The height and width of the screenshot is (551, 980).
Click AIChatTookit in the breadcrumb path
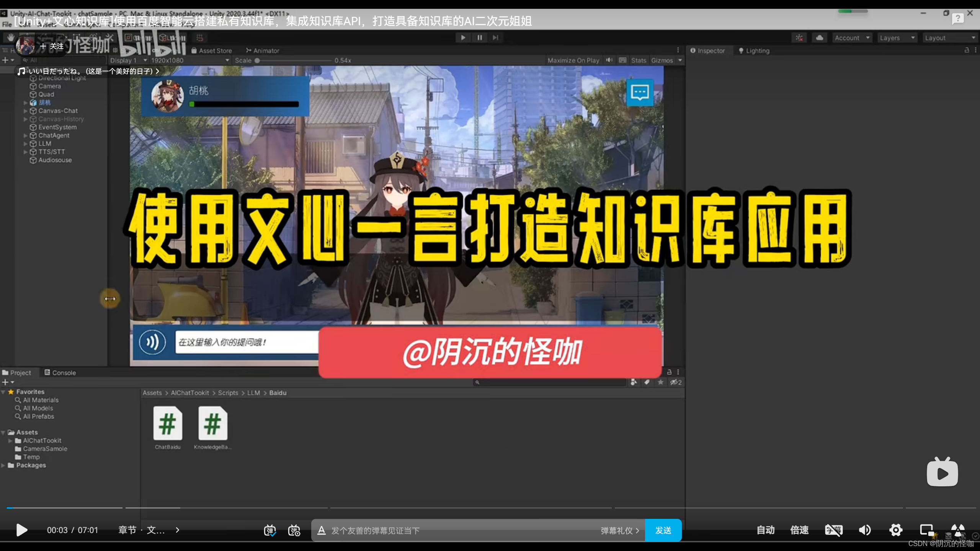point(190,393)
